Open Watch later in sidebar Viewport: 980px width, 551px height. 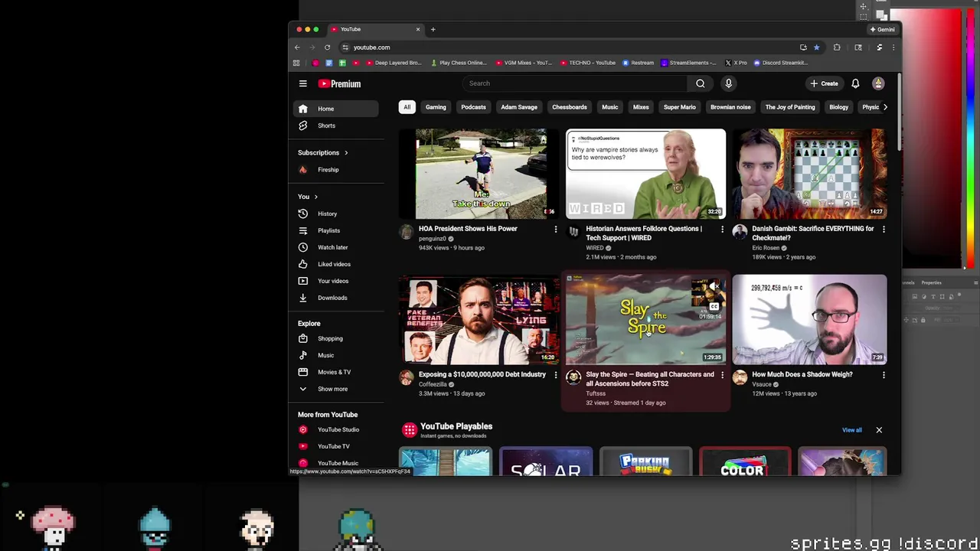337,247
